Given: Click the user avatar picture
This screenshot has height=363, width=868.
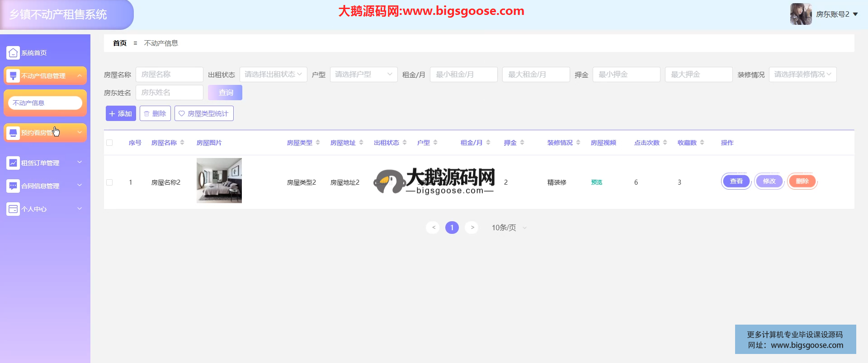Looking at the screenshot, I should coord(801,14).
